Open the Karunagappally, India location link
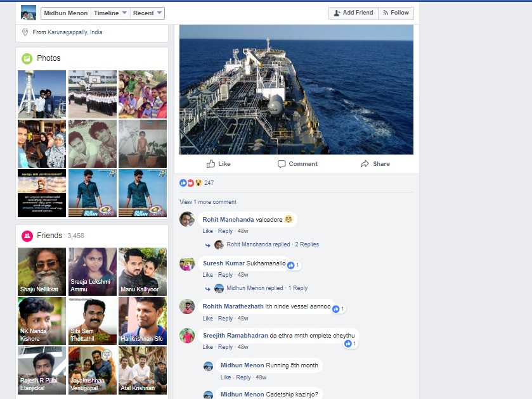The width and height of the screenshot is (532, 399). pyautogui.click(x=75, y=32)
